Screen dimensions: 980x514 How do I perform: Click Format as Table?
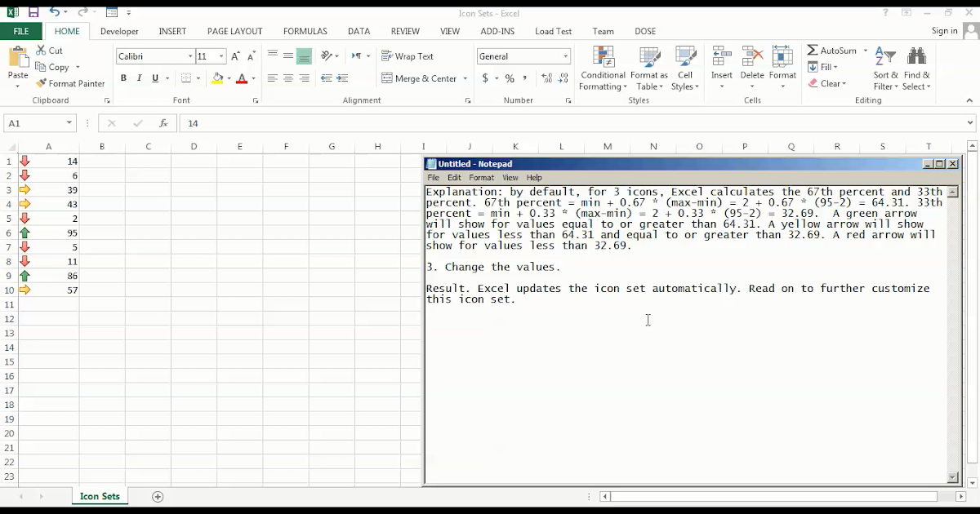tap(649, 69)
